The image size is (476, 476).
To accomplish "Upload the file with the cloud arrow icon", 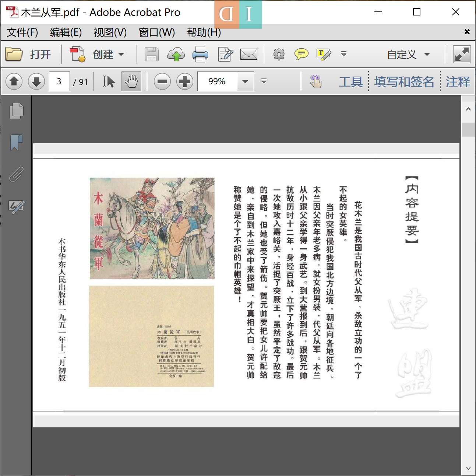I will tap(176, 55).
